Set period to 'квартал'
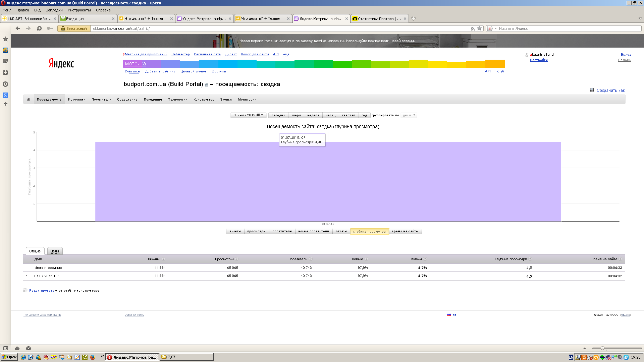The image size is (644, 362). (348, 115)
